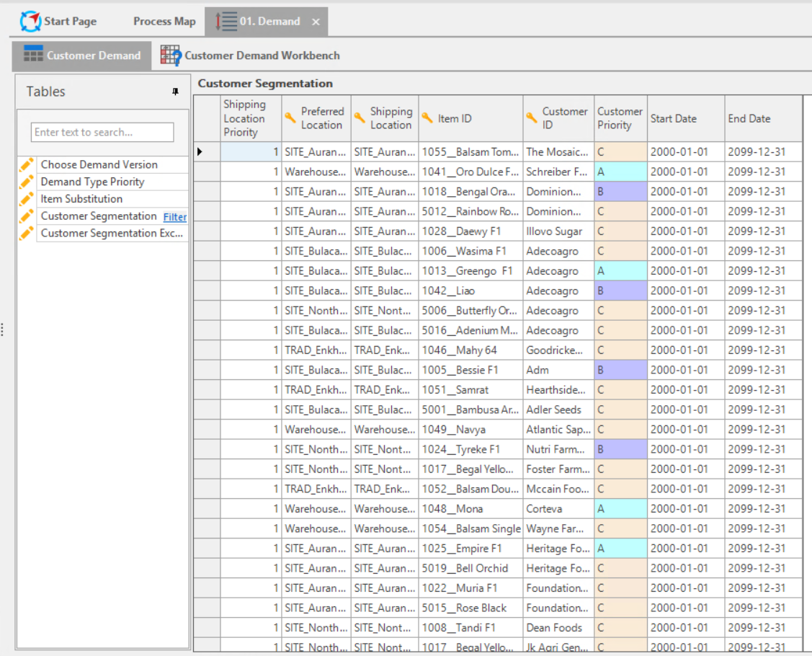
Task: Open the Start Page tab
Action: [x=58, y=21]
